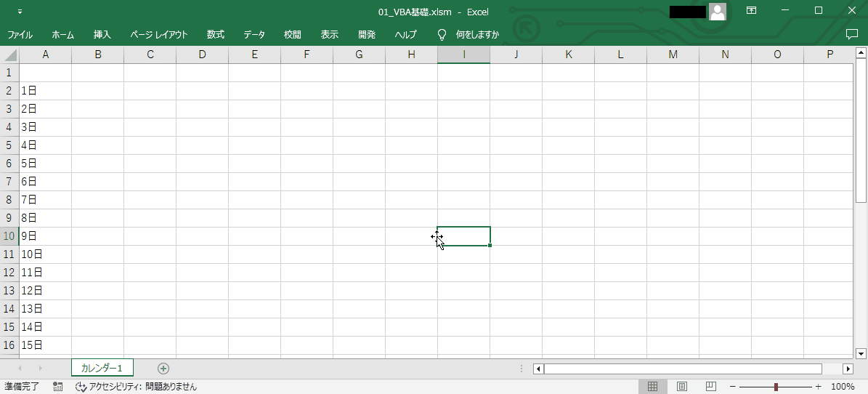Click cell containing 10日
This screenshot has height=394, width=868.
coord(45,254)
